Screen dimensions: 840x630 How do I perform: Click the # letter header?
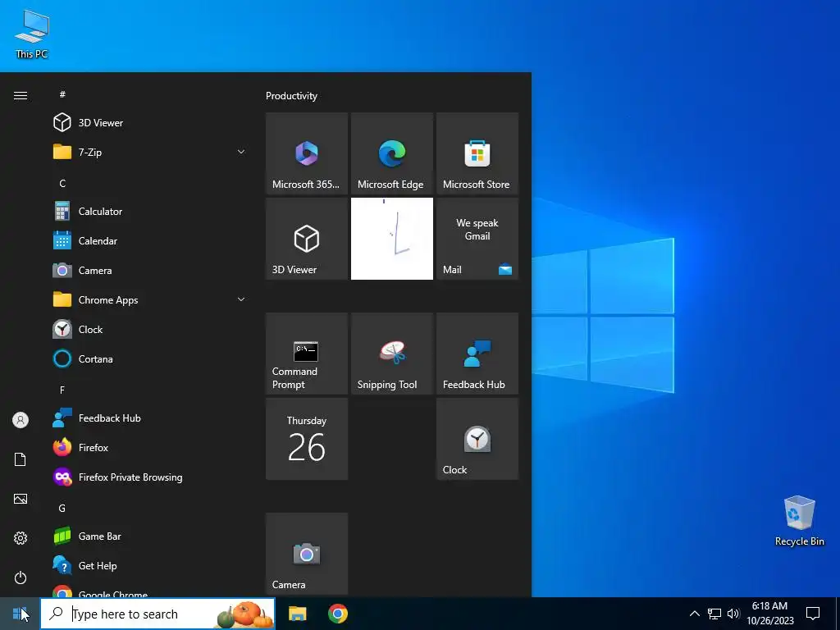[62, 94]
